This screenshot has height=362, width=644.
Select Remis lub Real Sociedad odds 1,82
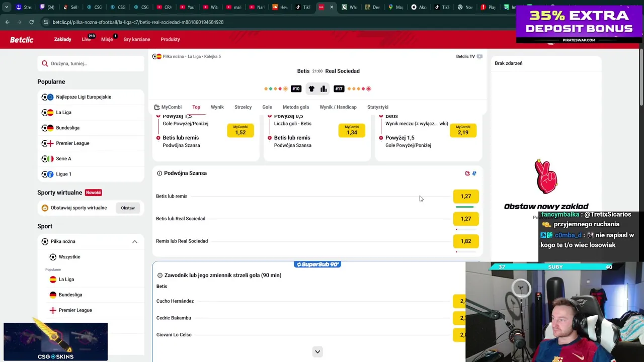pyautogui.click(x=466, y=241)
